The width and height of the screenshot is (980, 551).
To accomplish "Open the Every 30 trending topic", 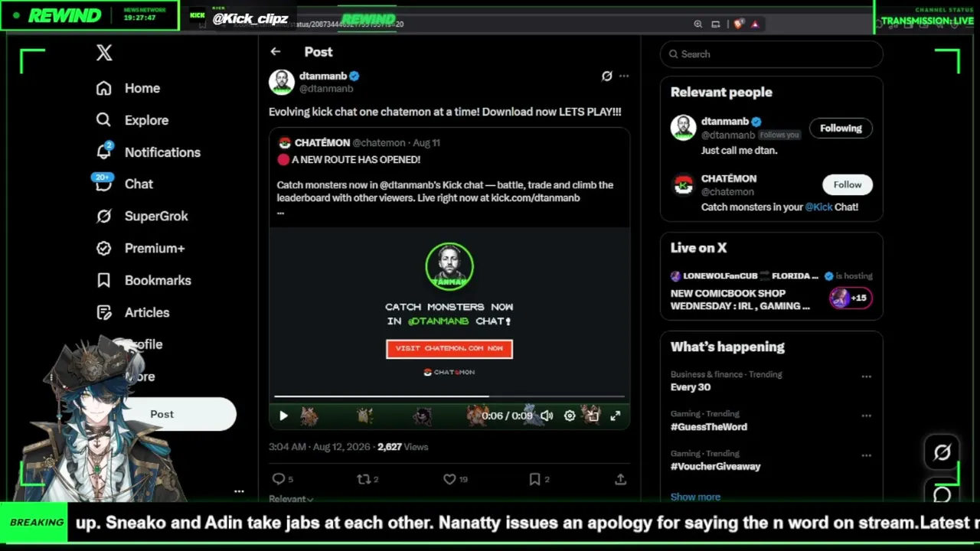I will [691, 387].
